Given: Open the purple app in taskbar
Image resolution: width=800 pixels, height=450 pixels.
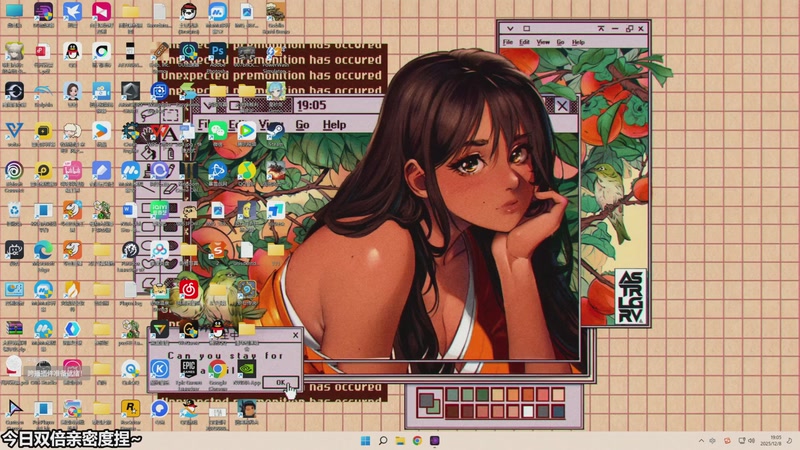Looking at the screenshot, I should point(435,441).
